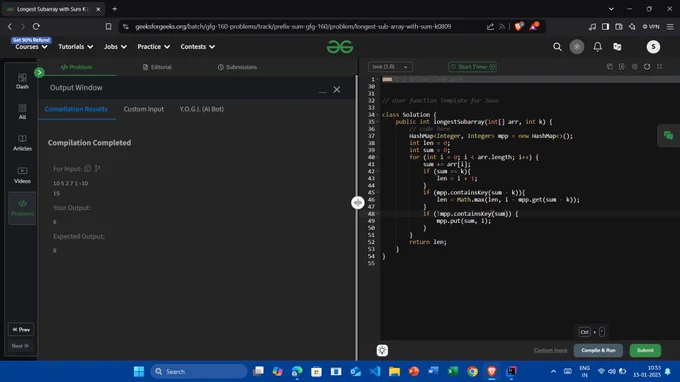680x382 pixels.
Task: Click the editor import code icon
Action: (x=622, y=67)
